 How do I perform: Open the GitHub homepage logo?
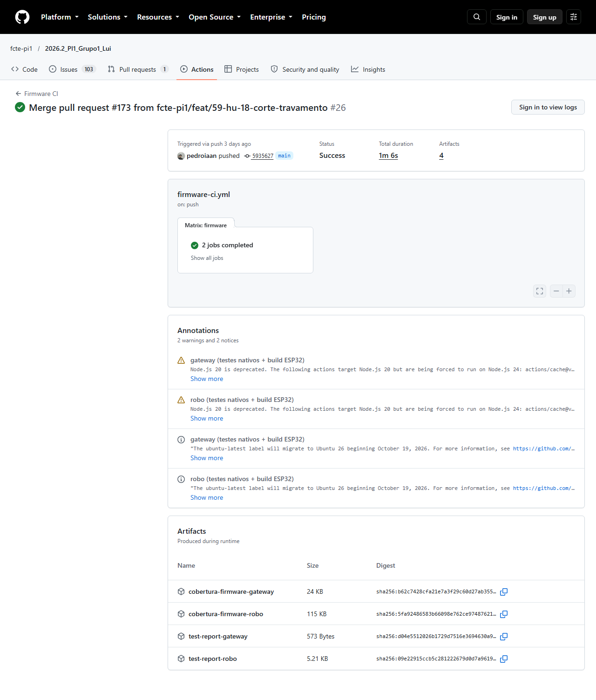(x=22, y=17)
